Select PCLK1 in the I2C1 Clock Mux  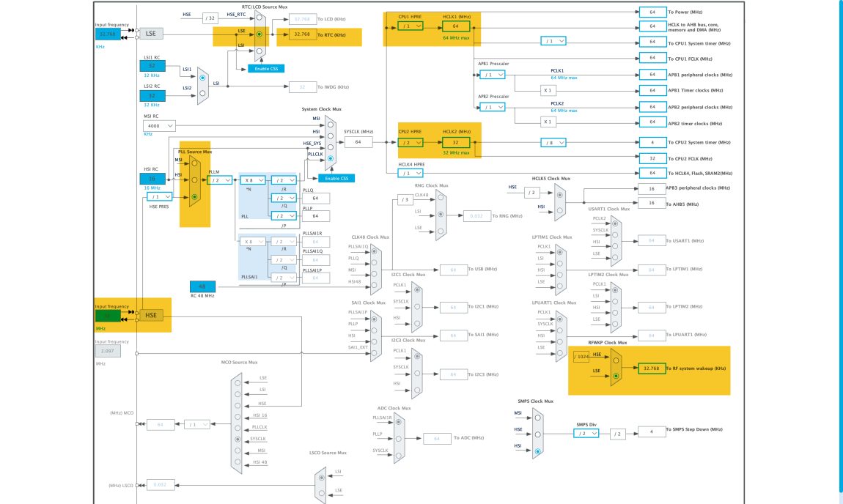click(x=417, y=290)
